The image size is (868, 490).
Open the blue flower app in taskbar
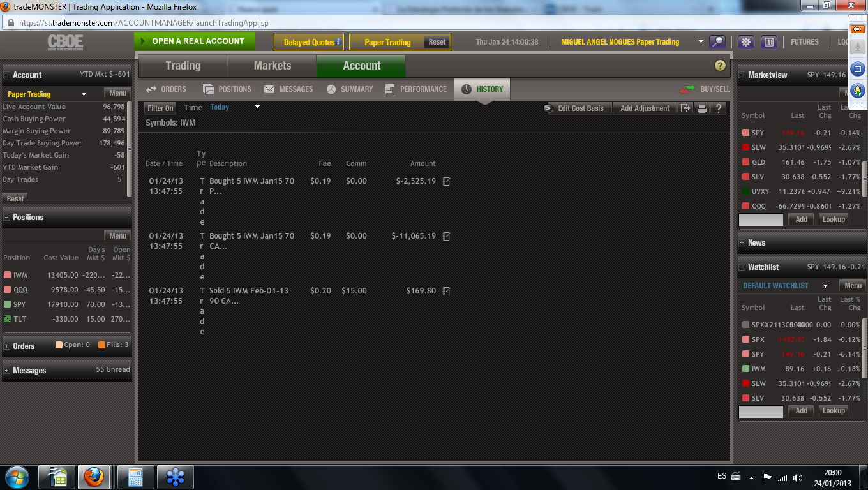pos(175,477)
